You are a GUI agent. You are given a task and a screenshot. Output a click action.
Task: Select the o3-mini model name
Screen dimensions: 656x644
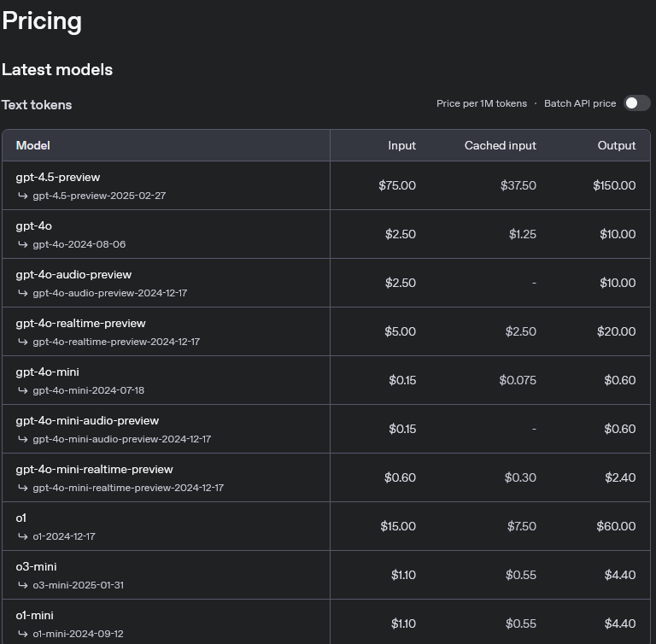(x=36, y=566)
